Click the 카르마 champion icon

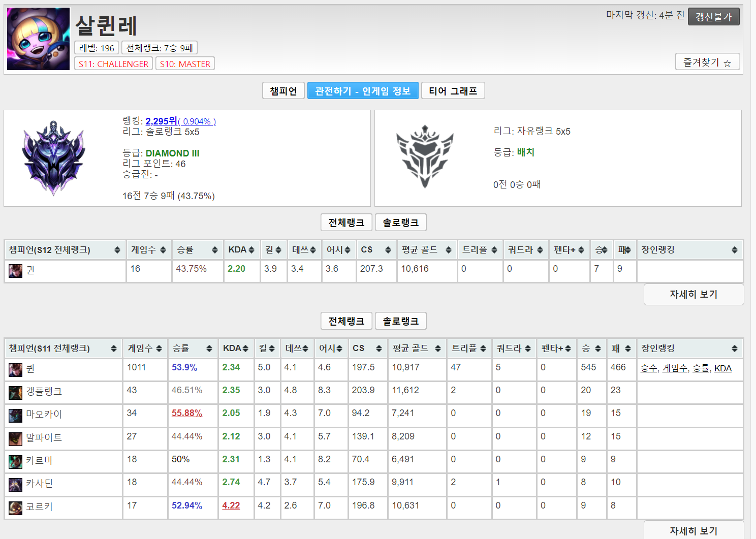pos(15,461)
